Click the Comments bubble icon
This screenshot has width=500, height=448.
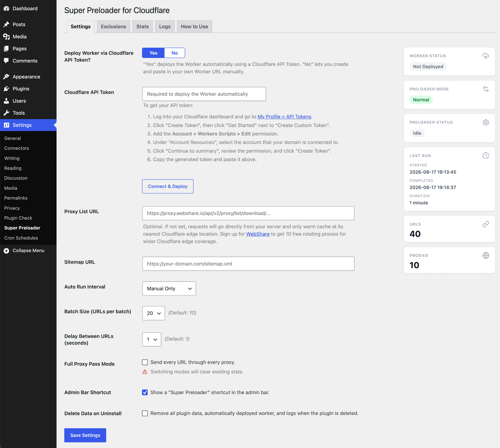point(6,61)
